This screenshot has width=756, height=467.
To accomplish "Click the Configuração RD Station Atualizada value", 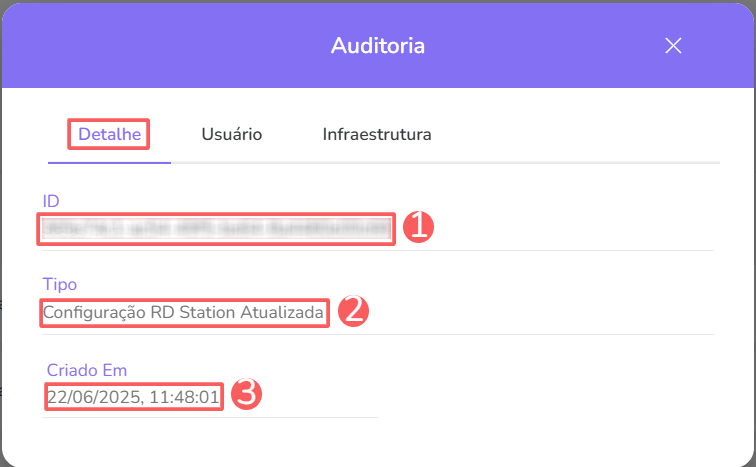I will pyautogui.click(x=184, y=313).
